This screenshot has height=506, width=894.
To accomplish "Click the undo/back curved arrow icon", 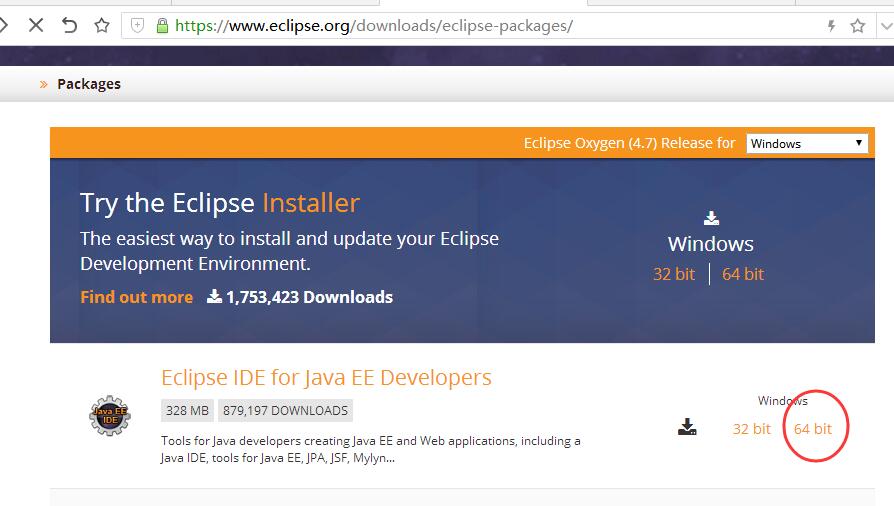I will [x=69, y=25].
